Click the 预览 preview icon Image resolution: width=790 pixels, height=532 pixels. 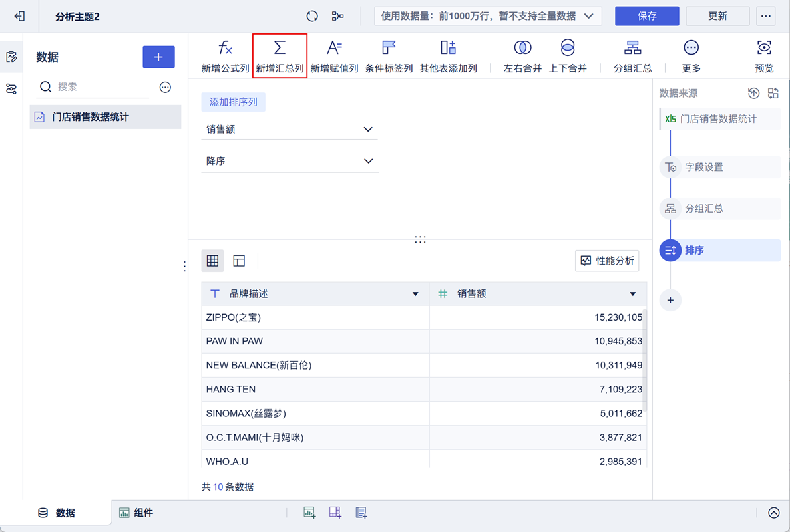(x=764, y=48)
